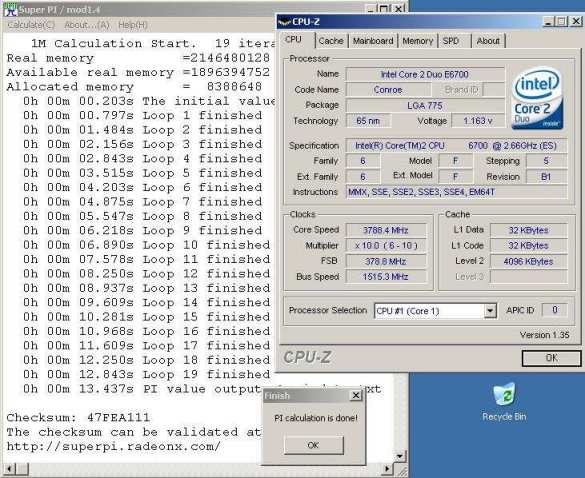The height and width of the screenshot is (478, 585).
Task: Click the L1 Code value 32 KBytes
Action: coord(529,246)
